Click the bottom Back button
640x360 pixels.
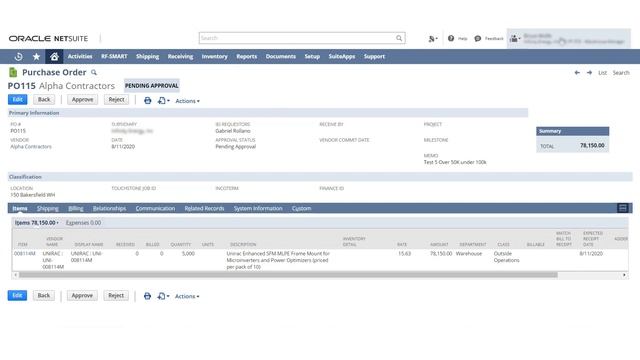tap(44, 295)
